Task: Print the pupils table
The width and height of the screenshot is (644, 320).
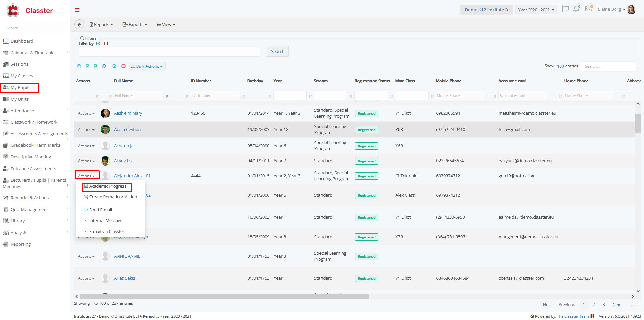Action: coord(79,66)
